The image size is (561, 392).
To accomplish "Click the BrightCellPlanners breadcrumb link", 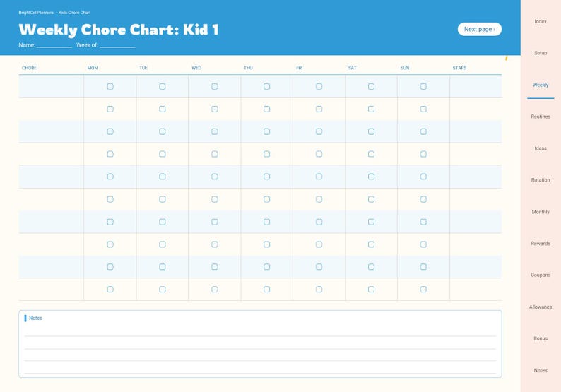I will pyautogui.click(x=36, y=13).
